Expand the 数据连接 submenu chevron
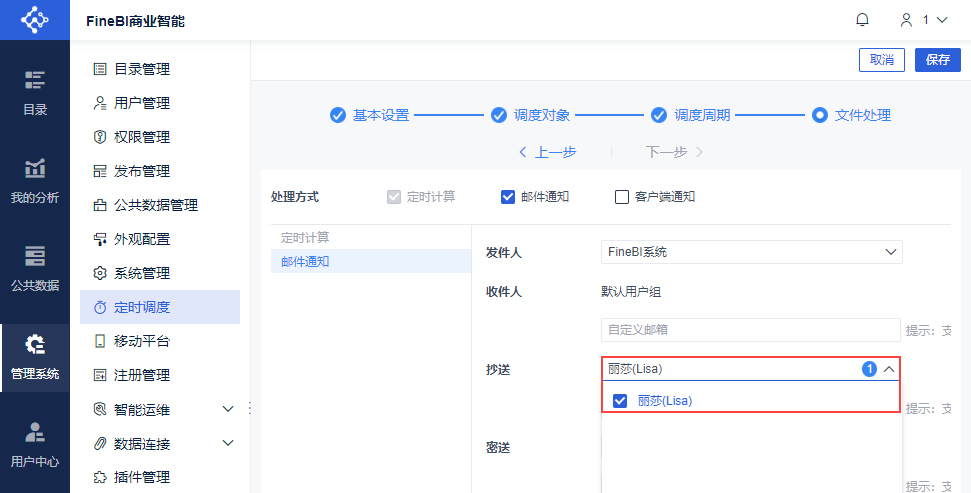 tap(228, 443)
